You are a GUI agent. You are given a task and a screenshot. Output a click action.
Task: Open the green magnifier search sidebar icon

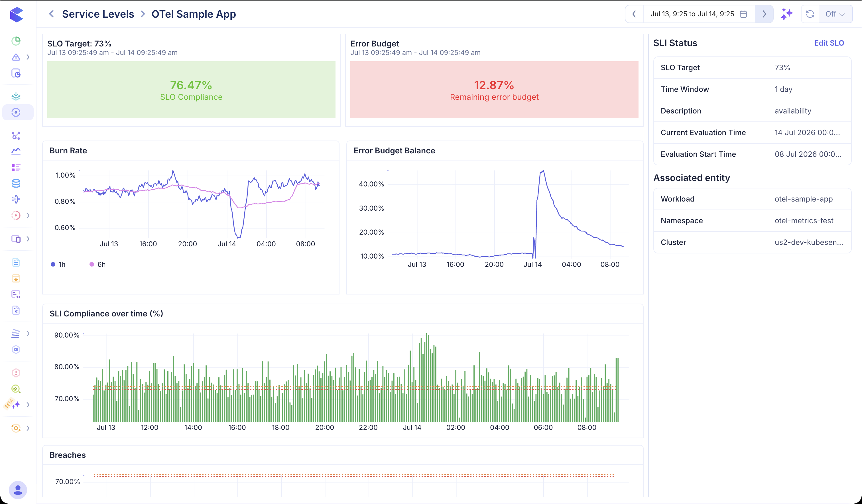tap(16, 389)
